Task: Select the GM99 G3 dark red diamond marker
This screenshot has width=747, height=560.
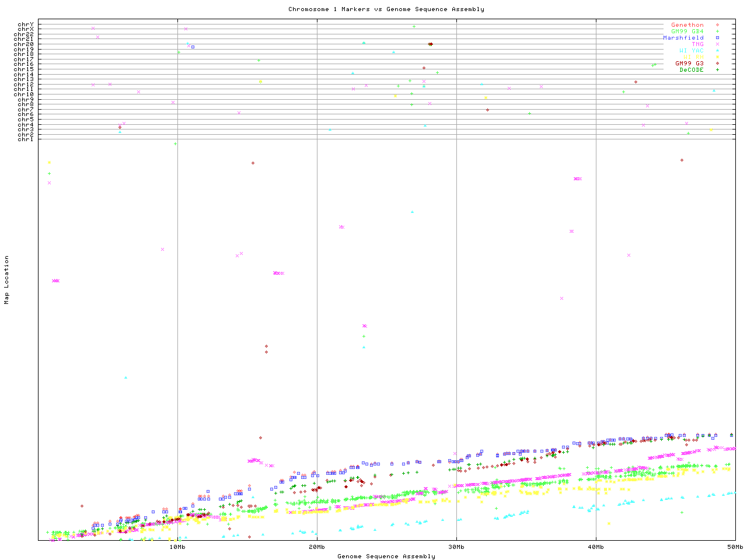Action: click(717, 64)
